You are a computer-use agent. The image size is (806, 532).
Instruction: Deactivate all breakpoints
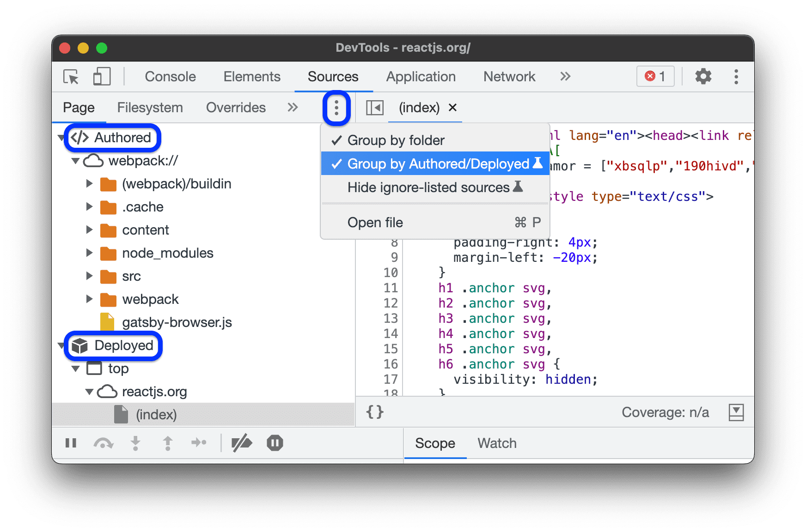(x=242, y=443)
